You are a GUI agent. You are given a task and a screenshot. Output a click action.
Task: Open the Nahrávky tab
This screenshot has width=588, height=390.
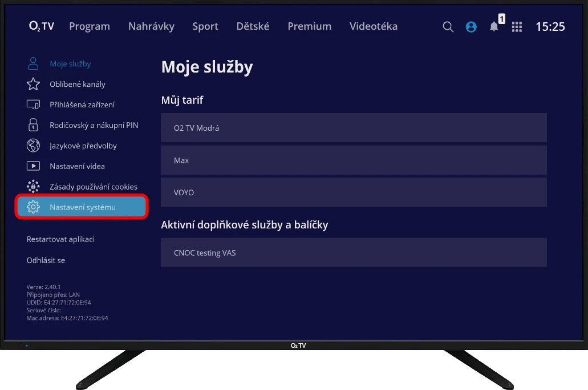(151, 26)
